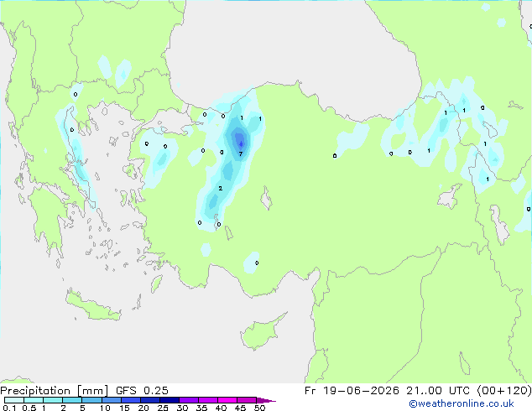The image size is (532, 411).
Task: Click the 0.5–1 mm legend color swatch
Action: tap(34, 400)
